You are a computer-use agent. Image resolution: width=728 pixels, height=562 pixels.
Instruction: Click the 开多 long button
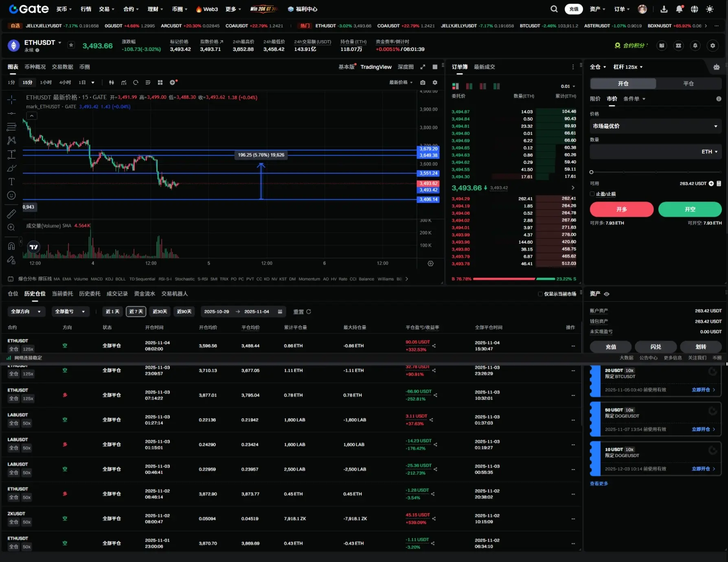point(621,209)
